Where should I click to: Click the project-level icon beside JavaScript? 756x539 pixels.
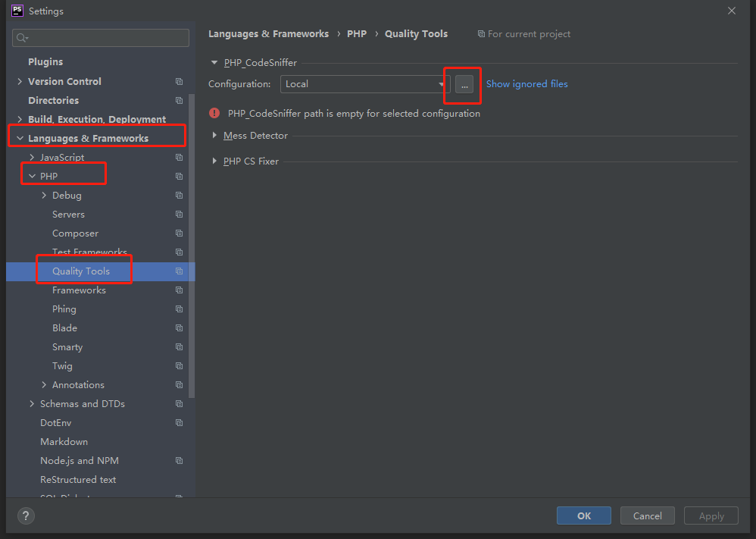pyautogui.click(x=180, y=158)
